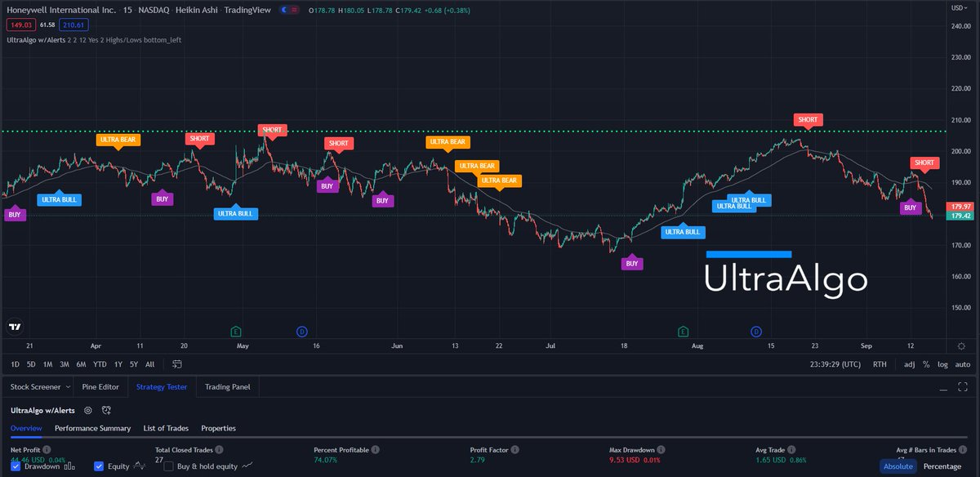Click the first green earnings 'E' marker near May

point(236,331)
